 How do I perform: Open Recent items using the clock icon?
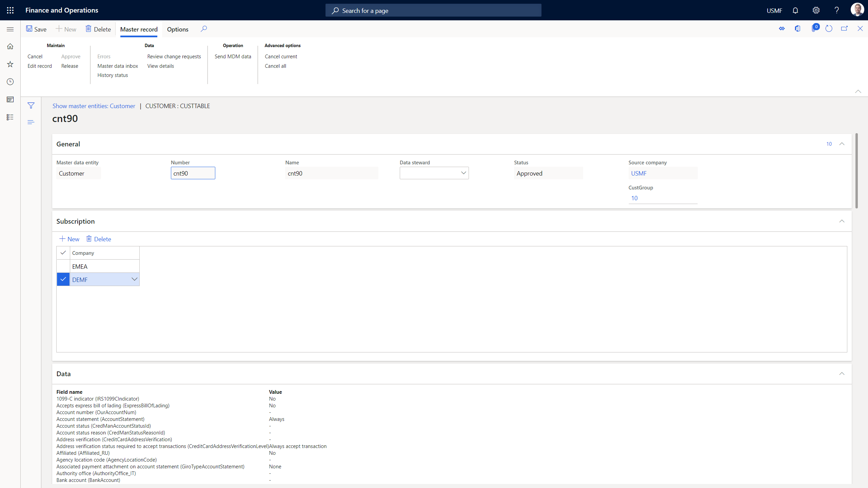(x=10, y=81)
